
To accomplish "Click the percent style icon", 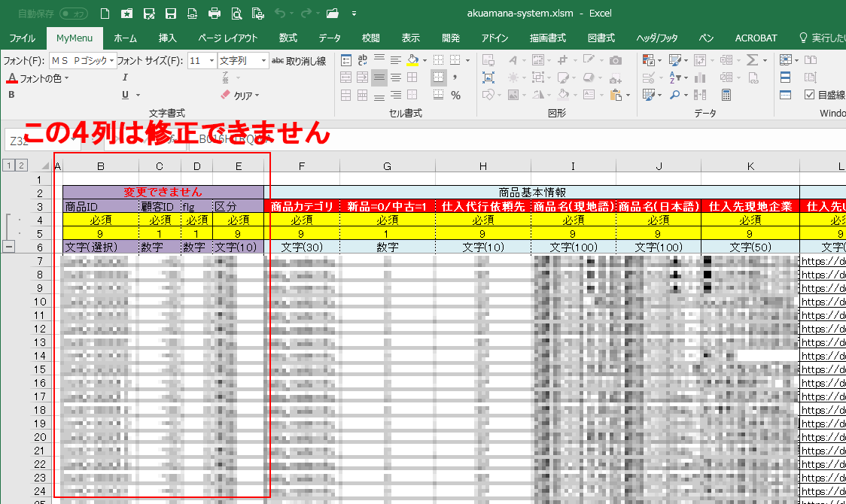I will coord(455,96).
